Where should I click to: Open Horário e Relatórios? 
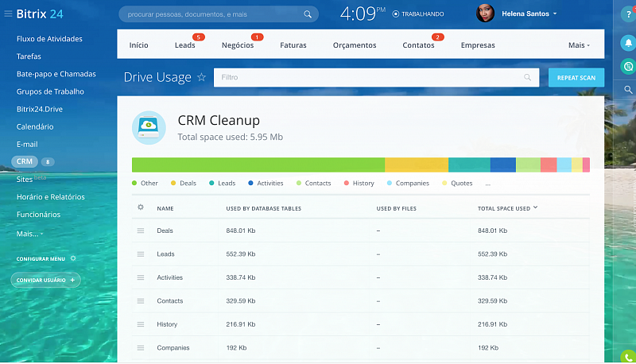point(51,197)
